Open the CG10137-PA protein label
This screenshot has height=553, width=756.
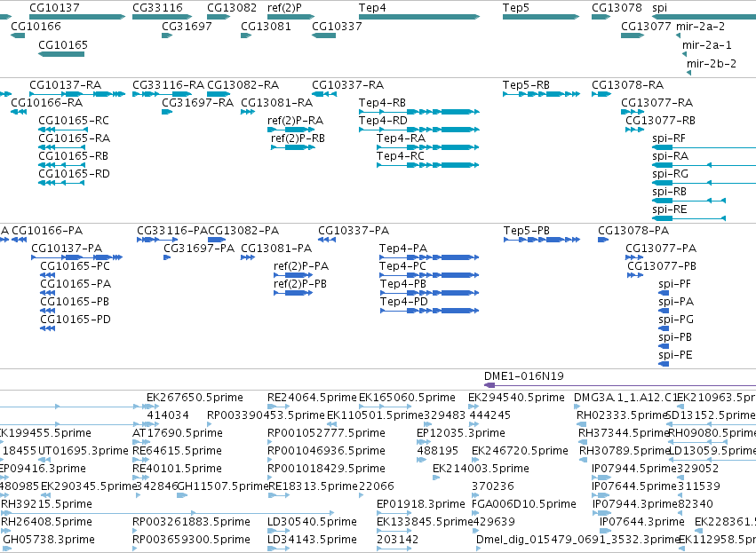click(67, 249)
